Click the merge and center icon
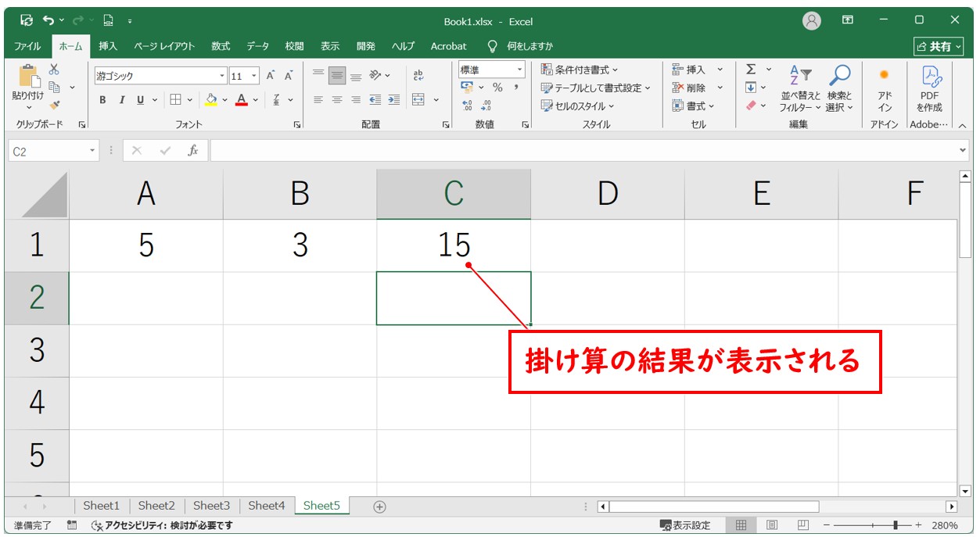The width and height of the screenshot is (980, 537). (418, 99)
